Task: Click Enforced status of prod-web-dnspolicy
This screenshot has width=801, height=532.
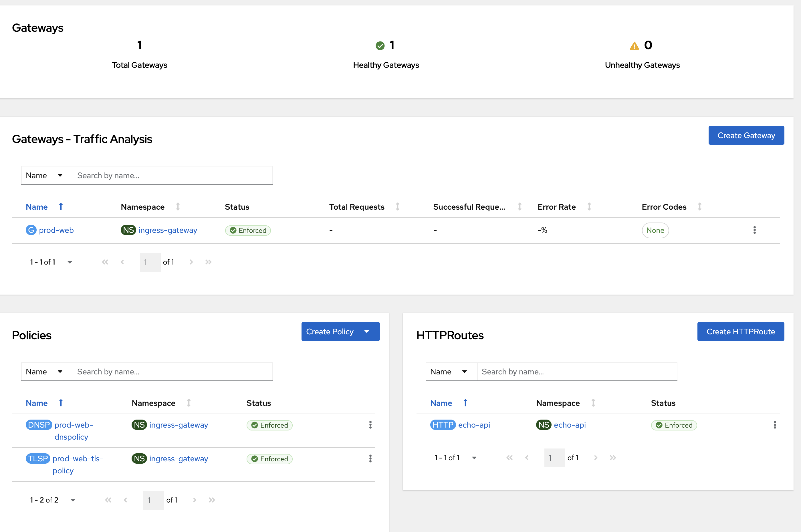Action: (269, 425)
